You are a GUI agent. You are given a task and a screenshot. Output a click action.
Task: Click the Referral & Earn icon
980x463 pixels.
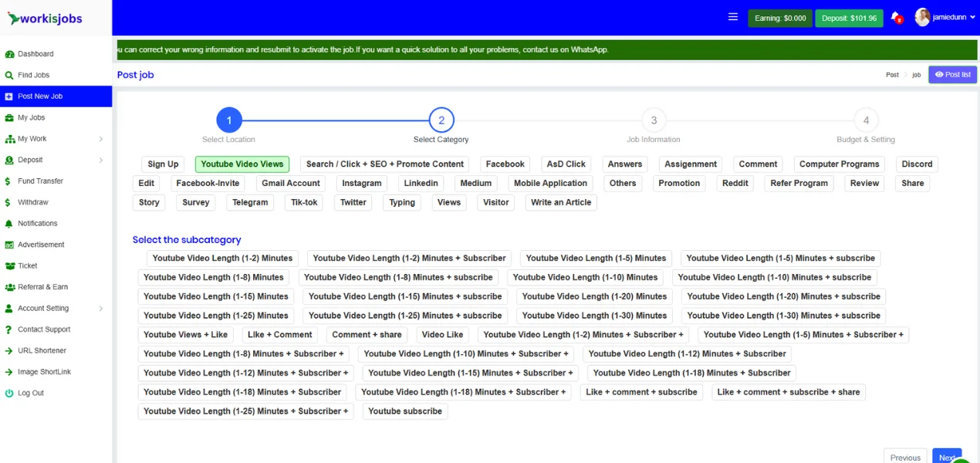9,287
